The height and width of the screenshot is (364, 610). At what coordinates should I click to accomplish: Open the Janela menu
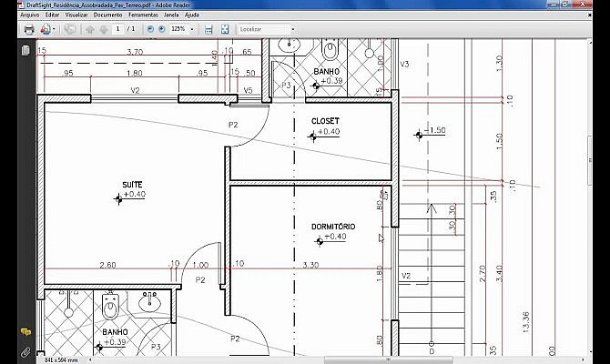click(171, 15)
